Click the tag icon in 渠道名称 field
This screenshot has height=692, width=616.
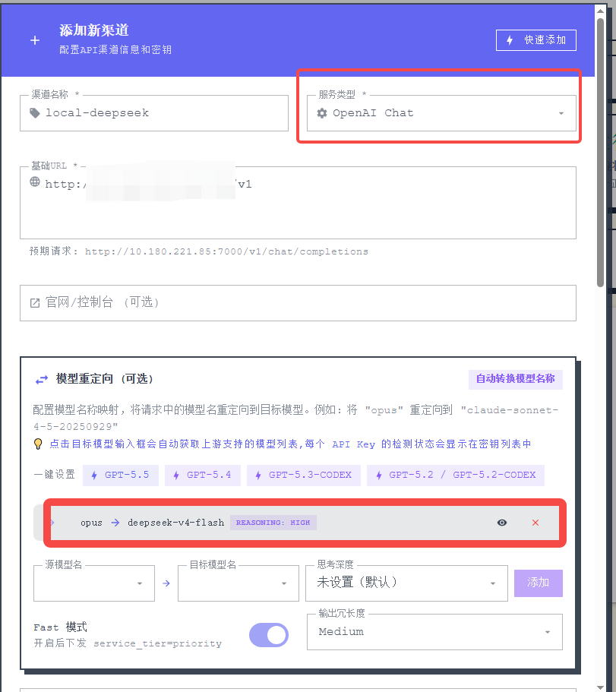click(x=35, y=113)
